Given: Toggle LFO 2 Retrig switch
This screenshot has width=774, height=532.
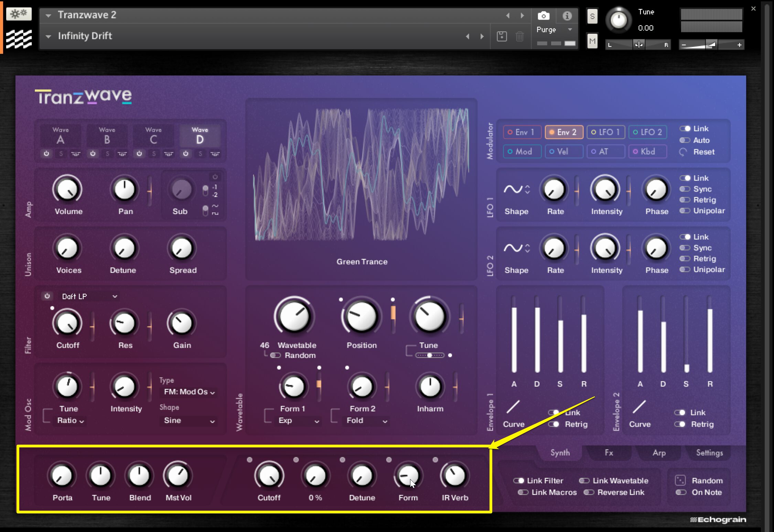Looking at the screenshot, I should click(685, 259).
